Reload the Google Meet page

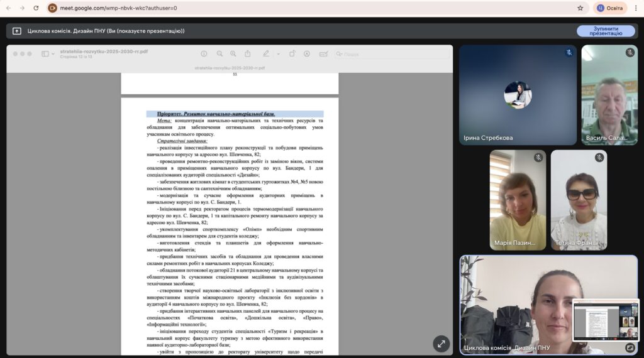tap(36, 8)
